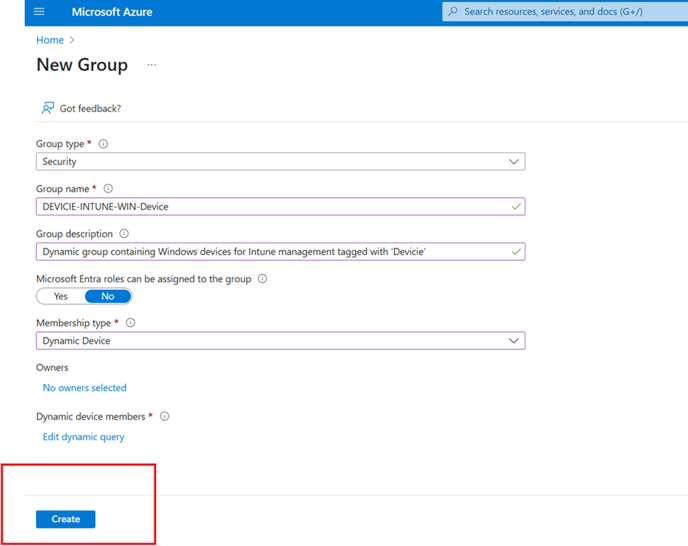Show info tooltip for Group type
The height and width of the screenshot is (546, 688).
coord(103,144)
